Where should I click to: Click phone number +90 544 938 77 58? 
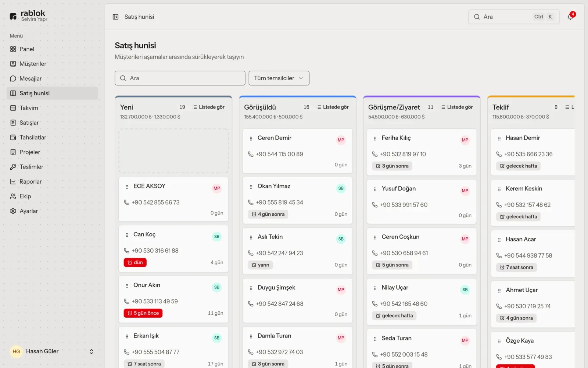coord(528,256)
